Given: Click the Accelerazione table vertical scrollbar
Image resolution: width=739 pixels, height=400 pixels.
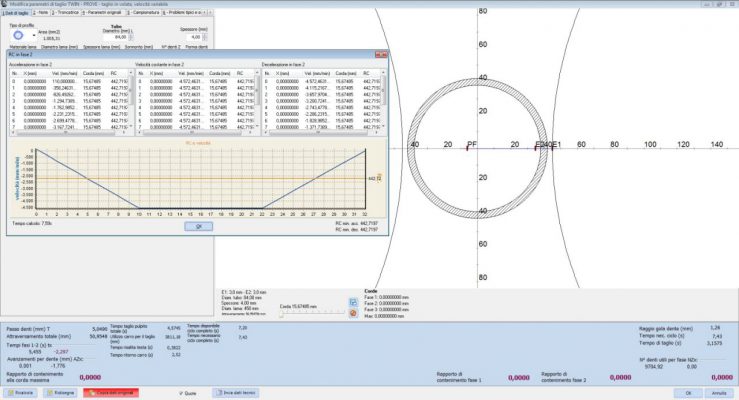Looking at the screenshot, I should pyautogui.click(x=131, y=99).
